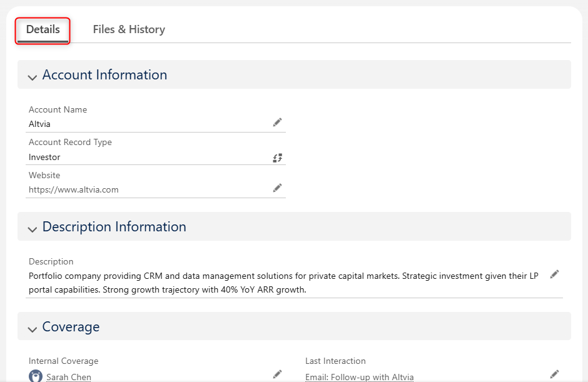Screen dimensions: 588x382
Task: Click the Investor record type value
Action: tap(44, 157)
